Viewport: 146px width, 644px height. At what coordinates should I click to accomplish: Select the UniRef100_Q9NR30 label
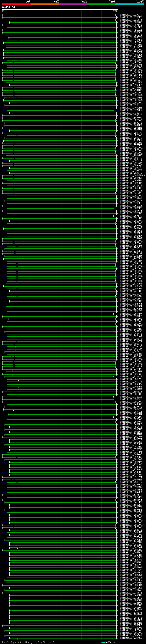131,133
